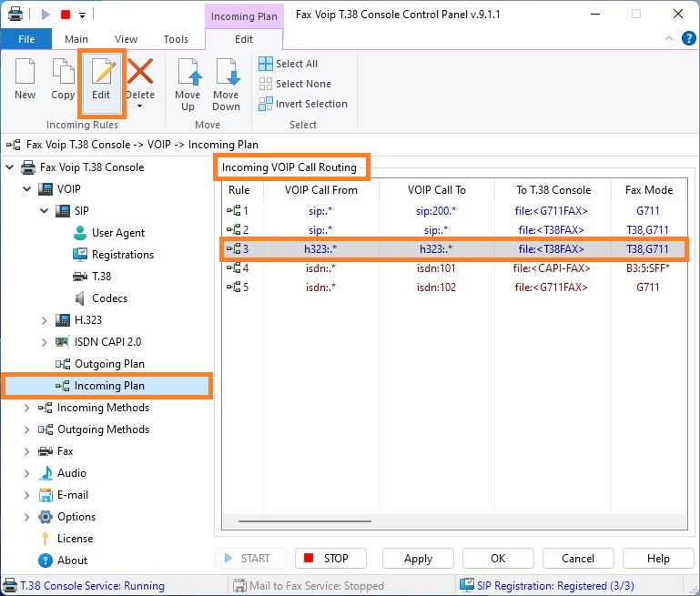The width and height of the screenshot is (700, 596).
Task: Expand the Incoming Methods tree node
Action: 26,408
